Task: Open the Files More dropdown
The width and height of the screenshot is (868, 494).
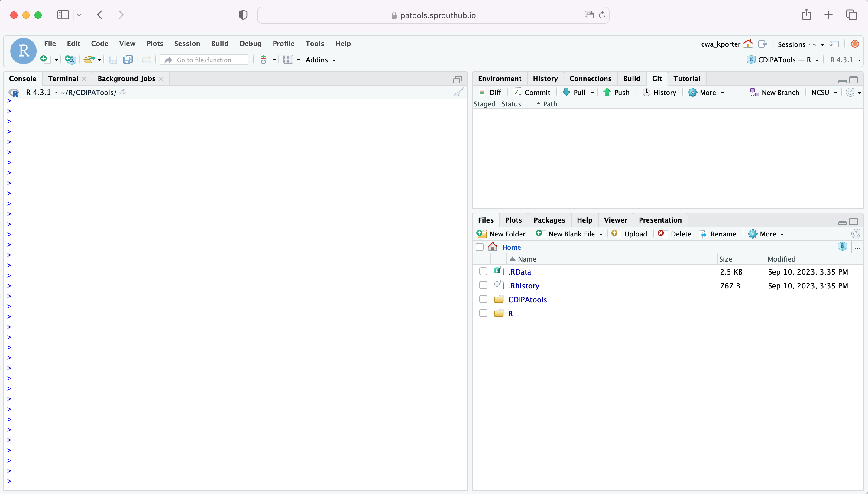Action: pos(766,234)
